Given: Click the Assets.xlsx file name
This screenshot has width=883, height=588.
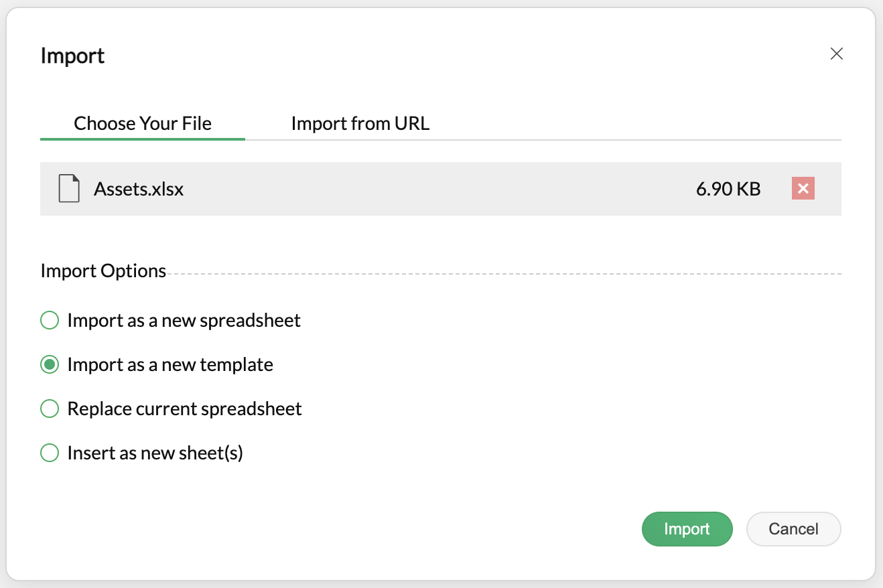Looking at the screenshot, I should tap(139, 190).
